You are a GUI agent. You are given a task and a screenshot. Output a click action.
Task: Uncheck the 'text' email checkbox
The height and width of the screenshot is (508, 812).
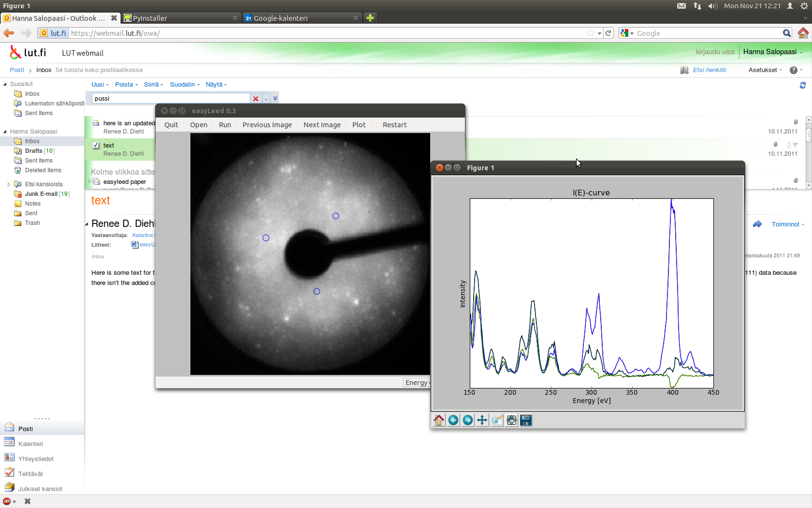pyautogui.click(x=96, y=145)
